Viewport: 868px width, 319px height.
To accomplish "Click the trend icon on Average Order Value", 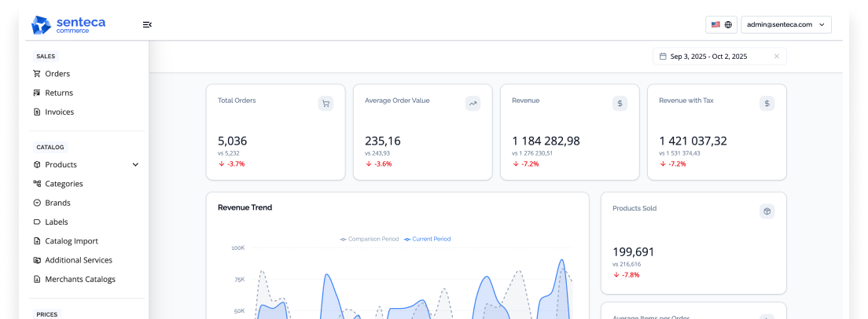I will pos(473,104).
